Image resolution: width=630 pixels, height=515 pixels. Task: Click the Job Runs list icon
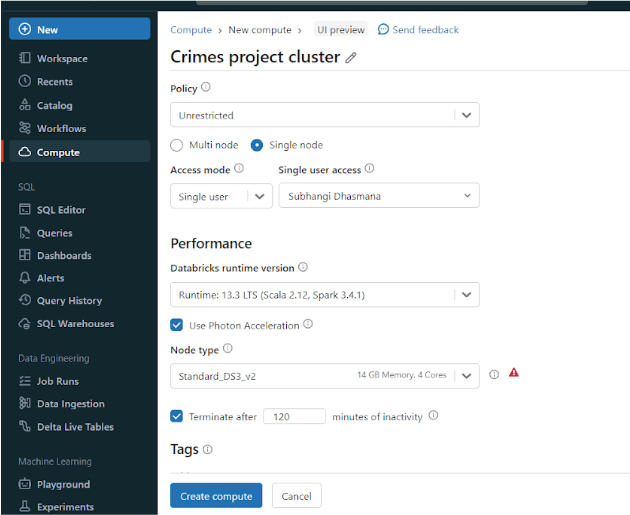point(25,380)
